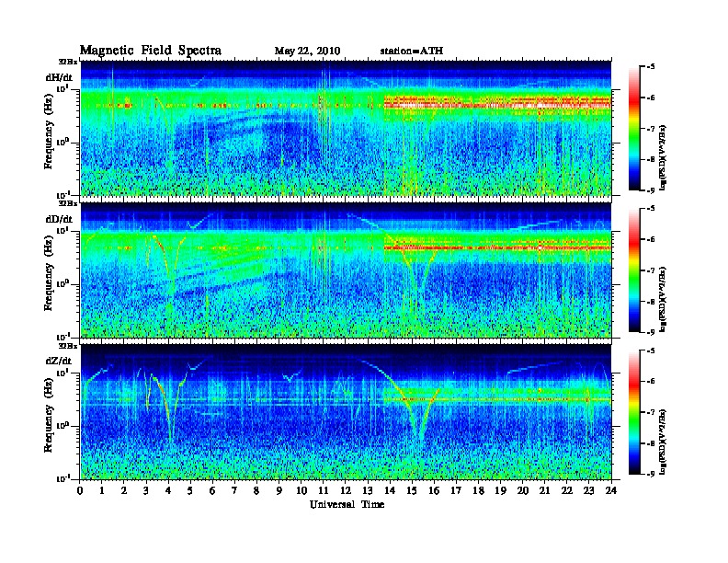Click hour tick label "20" on time axis

point(522,490)
